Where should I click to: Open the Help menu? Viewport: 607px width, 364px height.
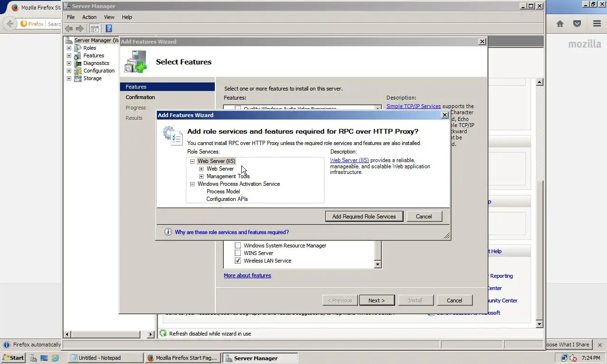[127, 17]
